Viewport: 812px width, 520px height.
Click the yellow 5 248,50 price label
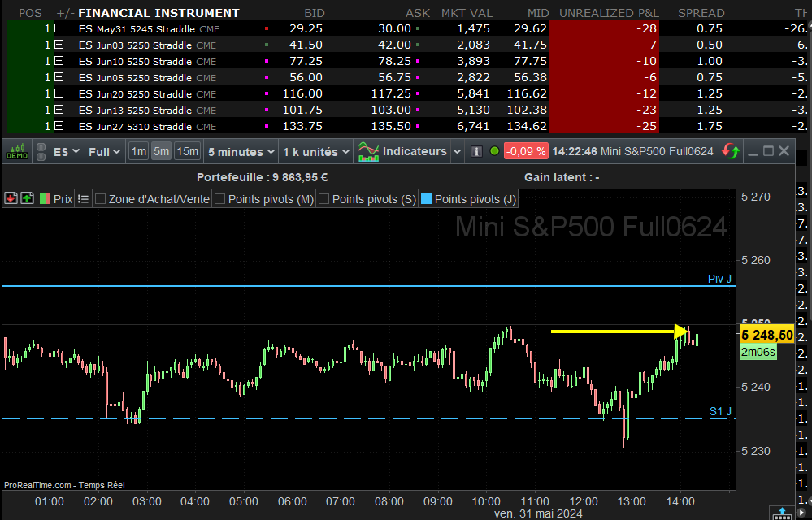point(766,334)
